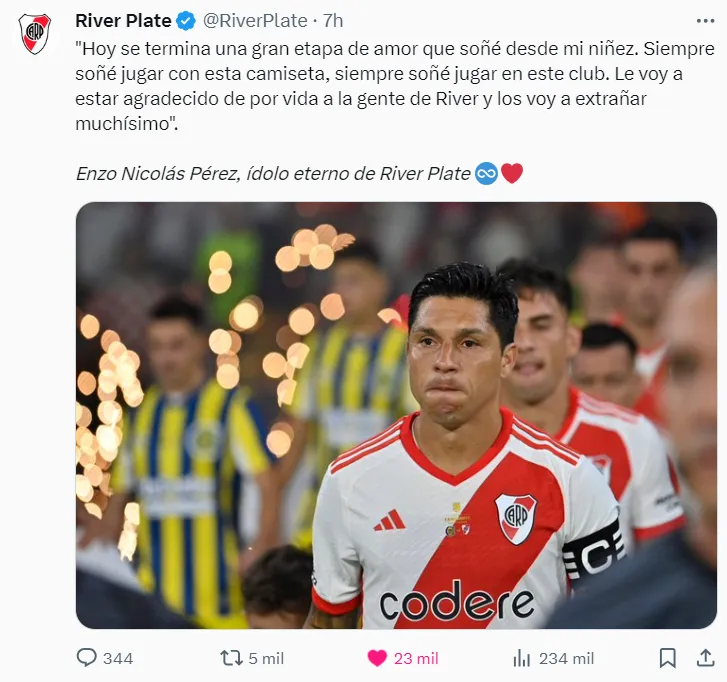Click the 344 replies count
The image size is (727, 682).
(118, 658)
